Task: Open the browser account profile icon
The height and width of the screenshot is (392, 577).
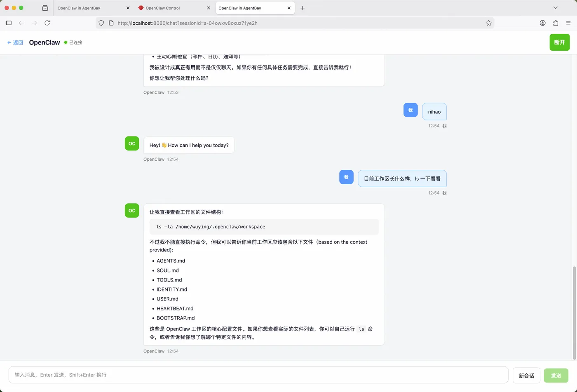Action: pyautogui.click(x=542, y=23)
